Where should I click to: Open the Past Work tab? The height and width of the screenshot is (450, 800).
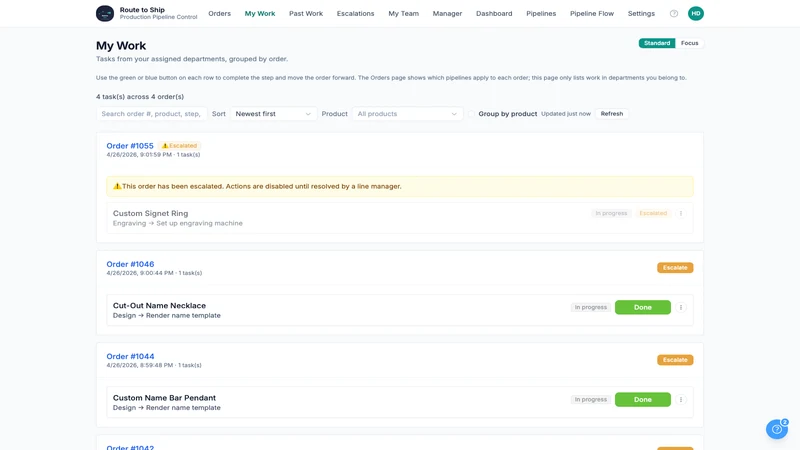click(x=306, y=14)
